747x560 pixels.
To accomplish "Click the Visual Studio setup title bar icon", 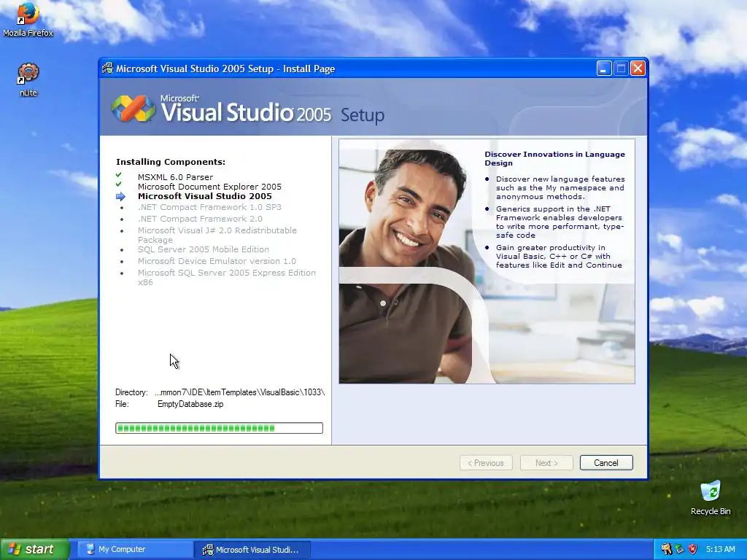I will click(108, 69).
